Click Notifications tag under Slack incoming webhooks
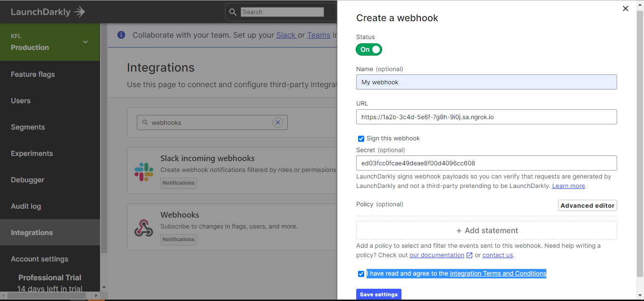The image size is (644, 301). 178,183
